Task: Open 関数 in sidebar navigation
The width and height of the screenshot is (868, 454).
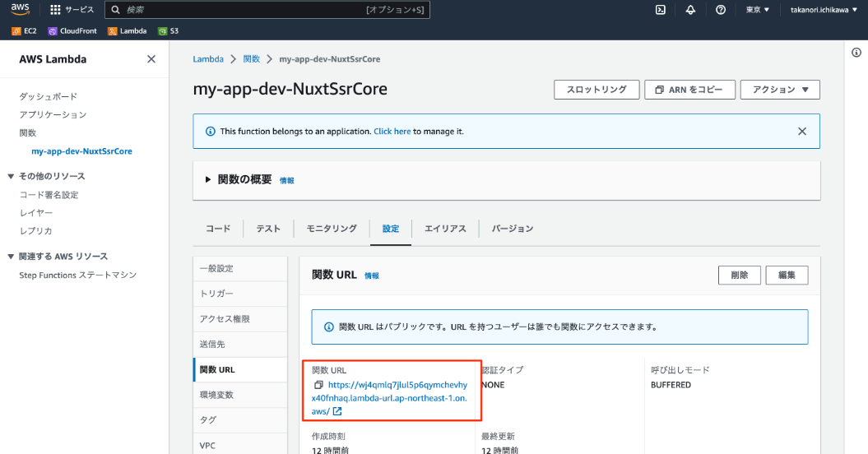Action: point(28,133)
